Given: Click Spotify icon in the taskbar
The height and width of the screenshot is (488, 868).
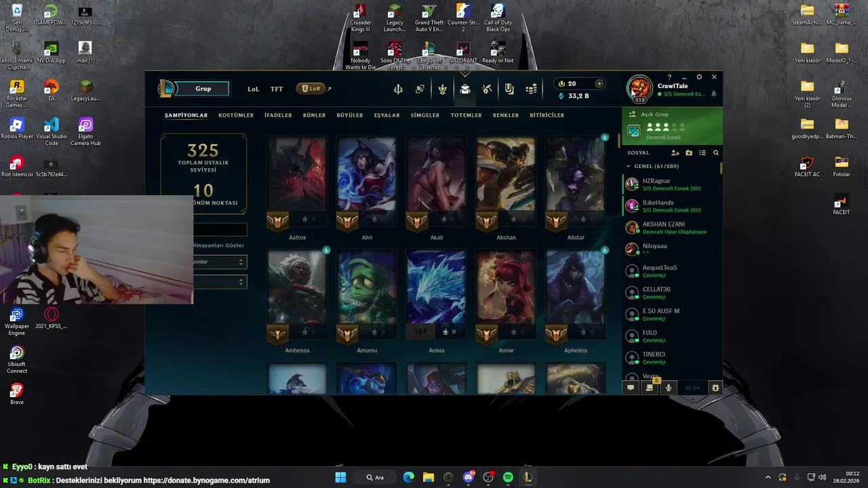Looking at the screenshot, I should 508,477.
